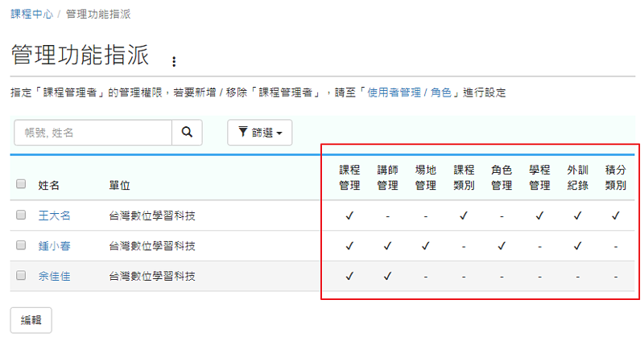This screenshot has width=644, height=345.
Task: Select the checkbox beside 余佳佳
Action: click(x=21, y=276)
